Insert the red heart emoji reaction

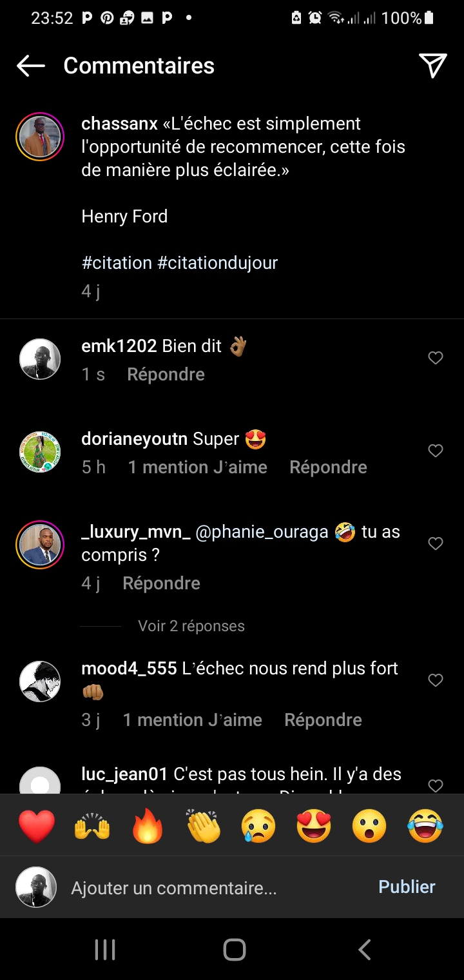coord(37,826)
